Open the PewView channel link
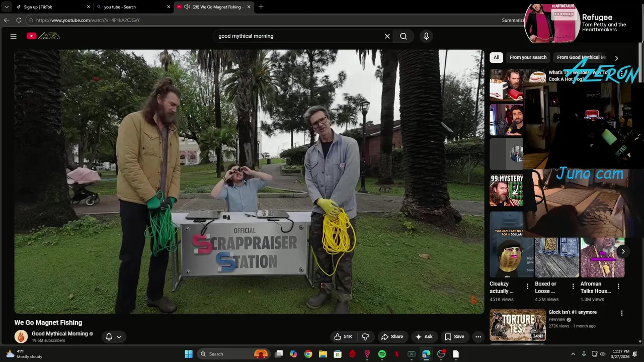This screenshot has height=362, width=644. [557, 319]
